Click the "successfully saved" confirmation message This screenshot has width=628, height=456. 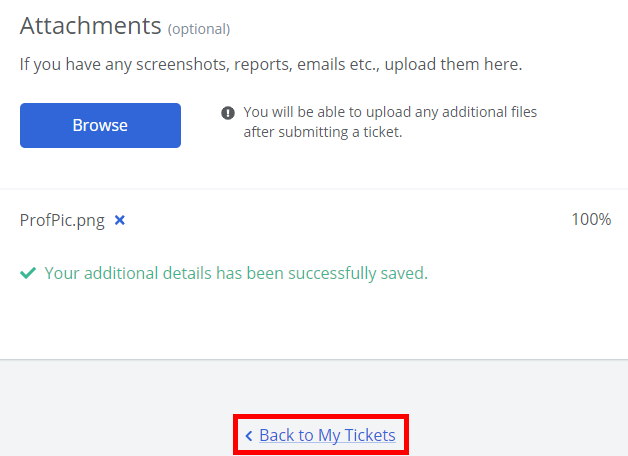(x=236, y=273)
